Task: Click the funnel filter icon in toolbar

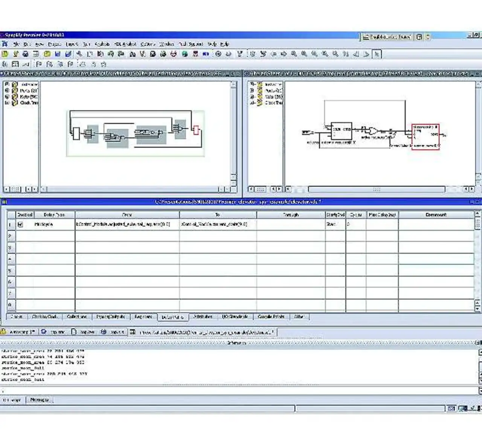Action: [239, 54]
